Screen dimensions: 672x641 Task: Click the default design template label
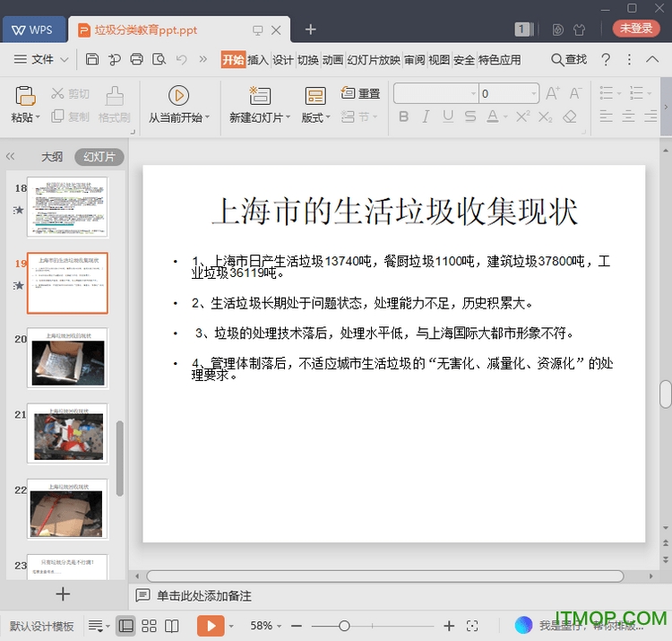pyautogui.click(x=41, y=626)
